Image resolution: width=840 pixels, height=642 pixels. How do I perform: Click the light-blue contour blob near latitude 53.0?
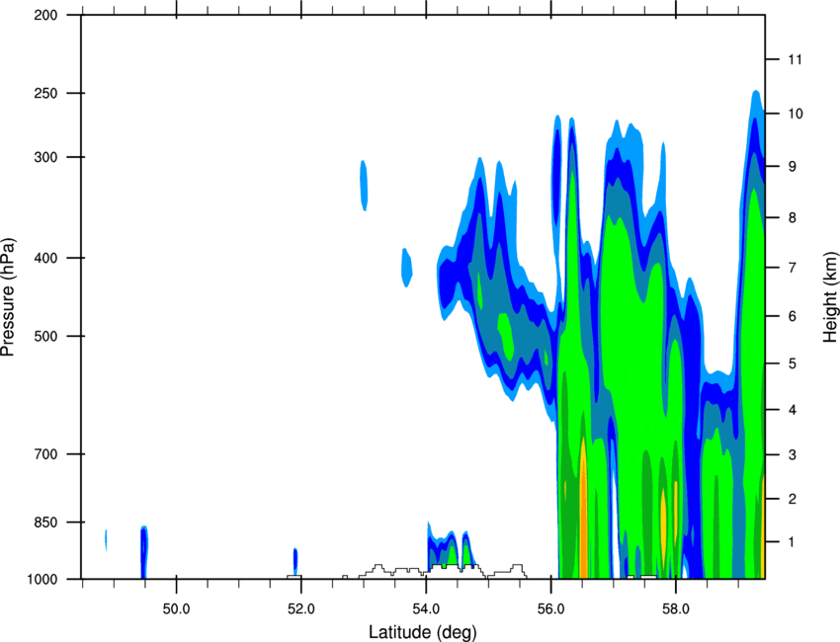point(364,186)
